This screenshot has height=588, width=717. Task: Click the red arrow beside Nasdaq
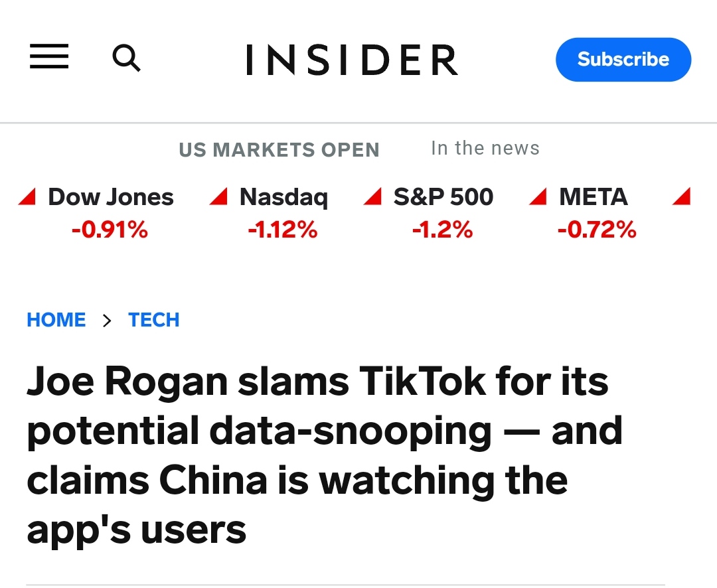pos(218,196)
